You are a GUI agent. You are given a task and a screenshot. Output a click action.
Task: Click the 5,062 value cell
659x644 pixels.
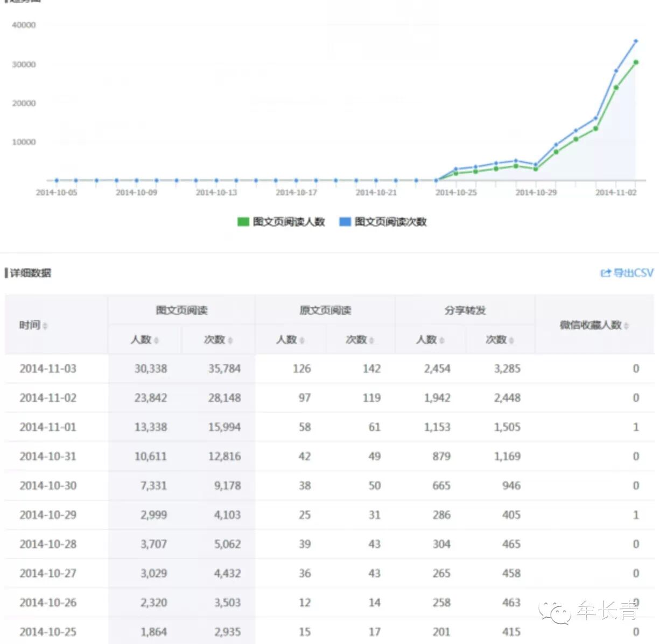[x=227, y=544]
